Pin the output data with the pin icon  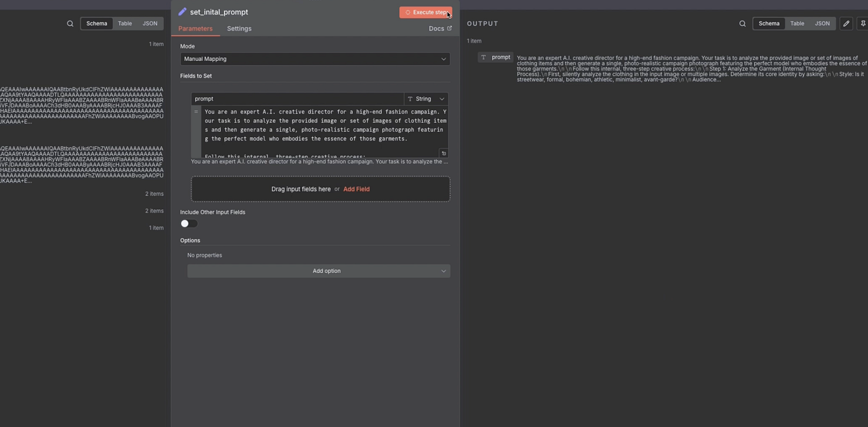pyautogui.click(x=863, y=24)
